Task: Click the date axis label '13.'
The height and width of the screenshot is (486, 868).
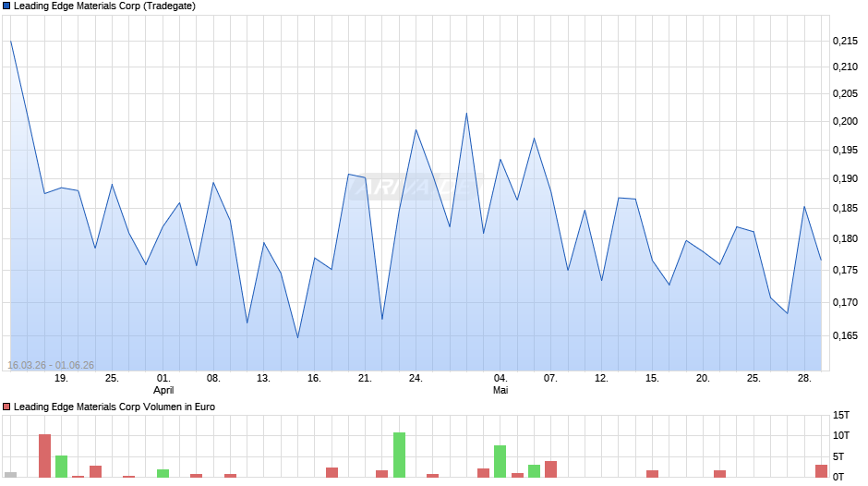Action: click(263, 379)
